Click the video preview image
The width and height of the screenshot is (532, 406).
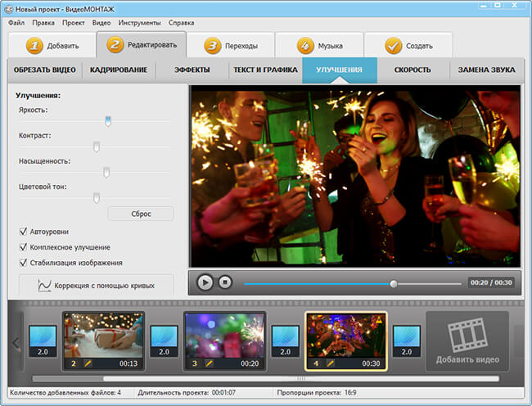[x=355, y=176]
